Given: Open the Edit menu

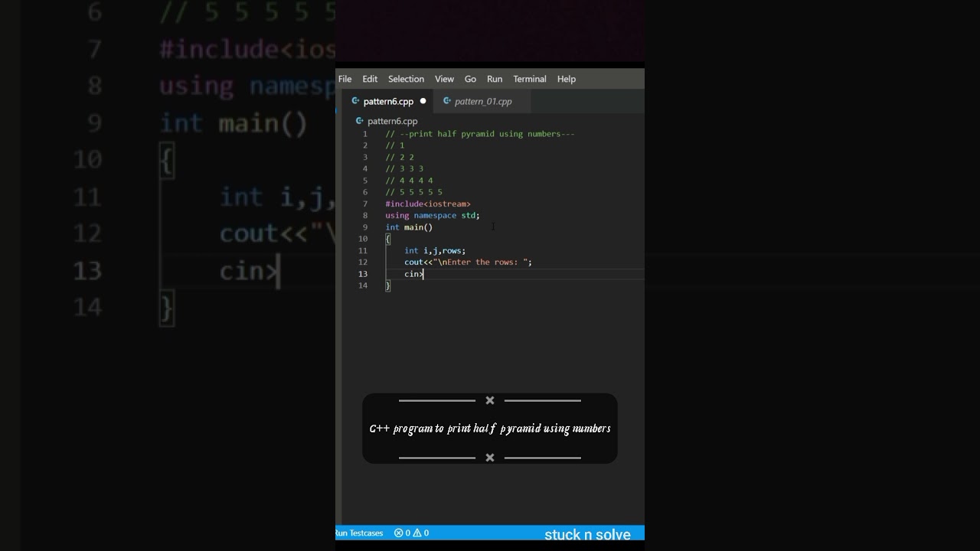Looking at the screenshot, I should [370, 79].
